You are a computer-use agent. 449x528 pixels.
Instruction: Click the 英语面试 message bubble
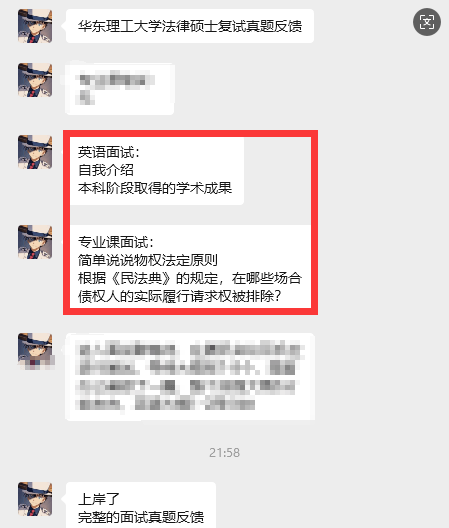pyautogui.click(x=157, y=170)
